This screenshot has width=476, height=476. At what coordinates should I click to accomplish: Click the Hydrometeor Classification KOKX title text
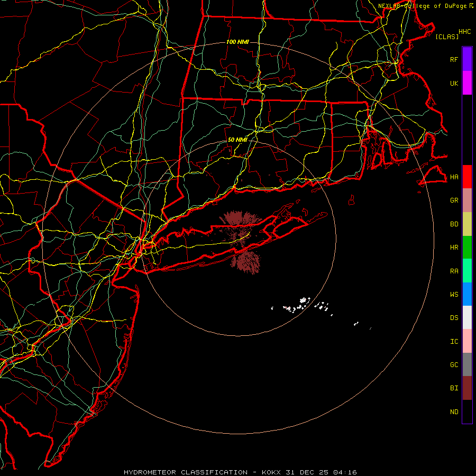coord(240,472)
